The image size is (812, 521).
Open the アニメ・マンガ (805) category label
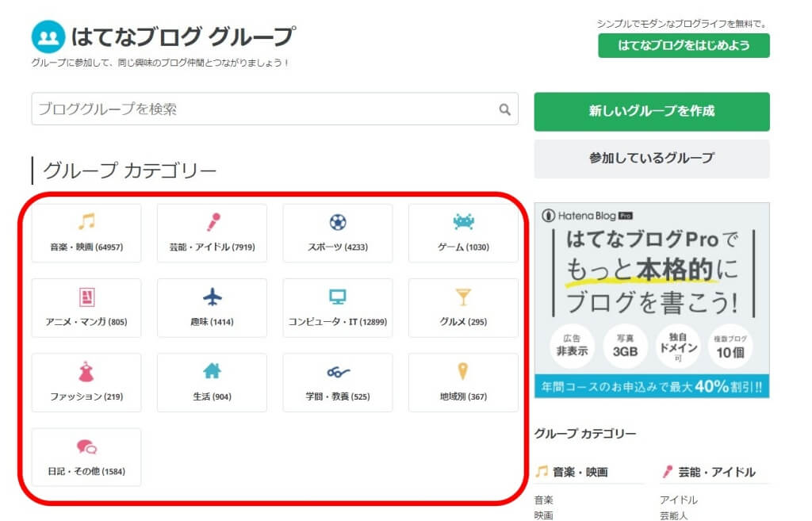(x=86, y=322)
